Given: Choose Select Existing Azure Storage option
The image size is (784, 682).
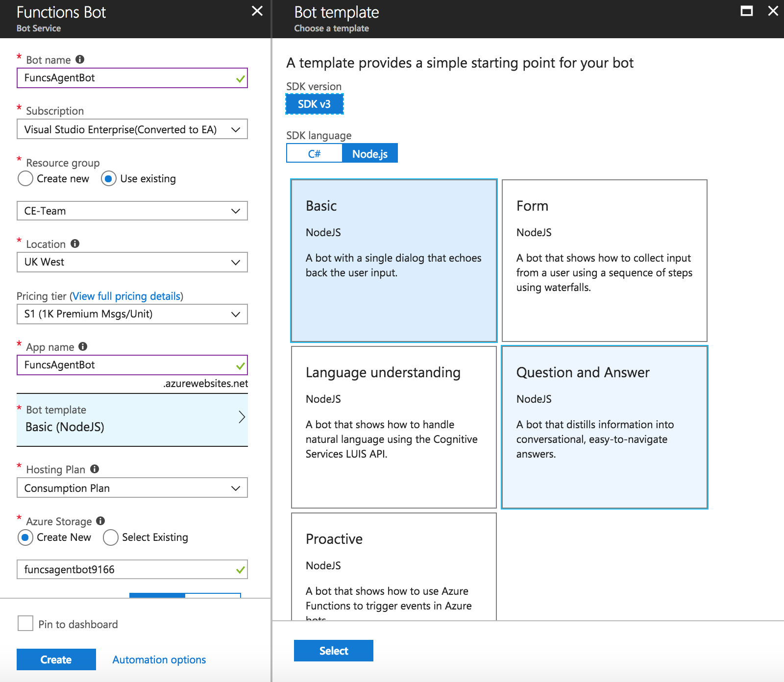Looking at the screenshot, I should coord(111,537).
